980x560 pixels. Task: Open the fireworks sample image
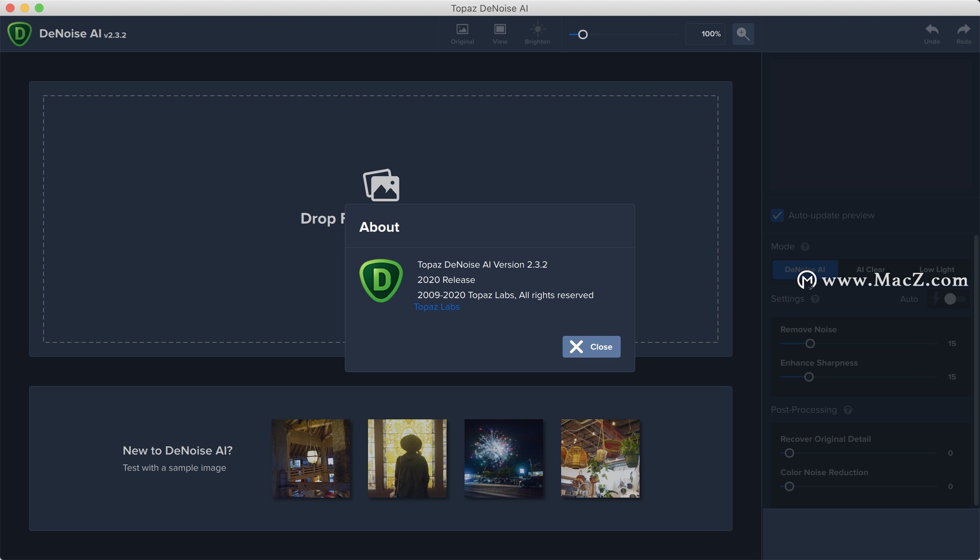tap(504, 459)
